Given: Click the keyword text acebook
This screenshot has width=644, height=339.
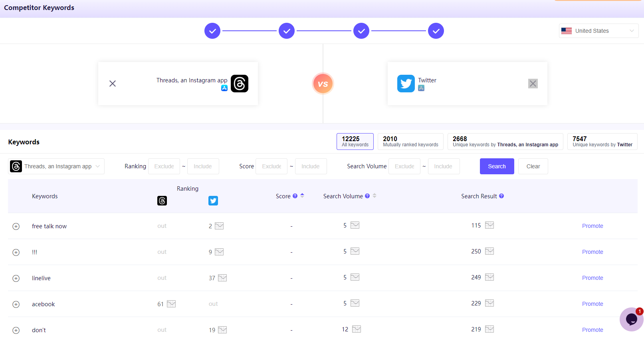Looking at the screenshot, I should (x=44, y=304).
